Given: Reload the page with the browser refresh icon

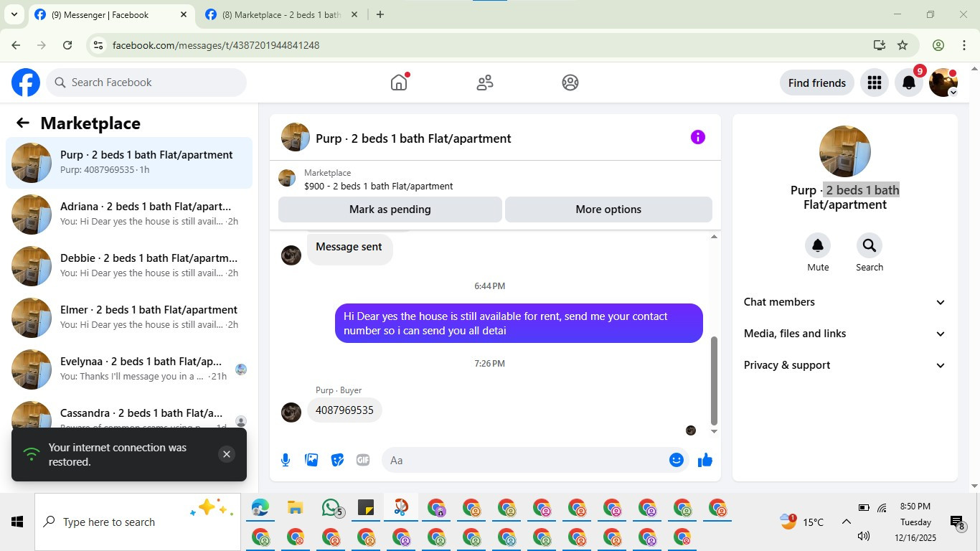Looking at the screenshot, I should coord(67,45).
